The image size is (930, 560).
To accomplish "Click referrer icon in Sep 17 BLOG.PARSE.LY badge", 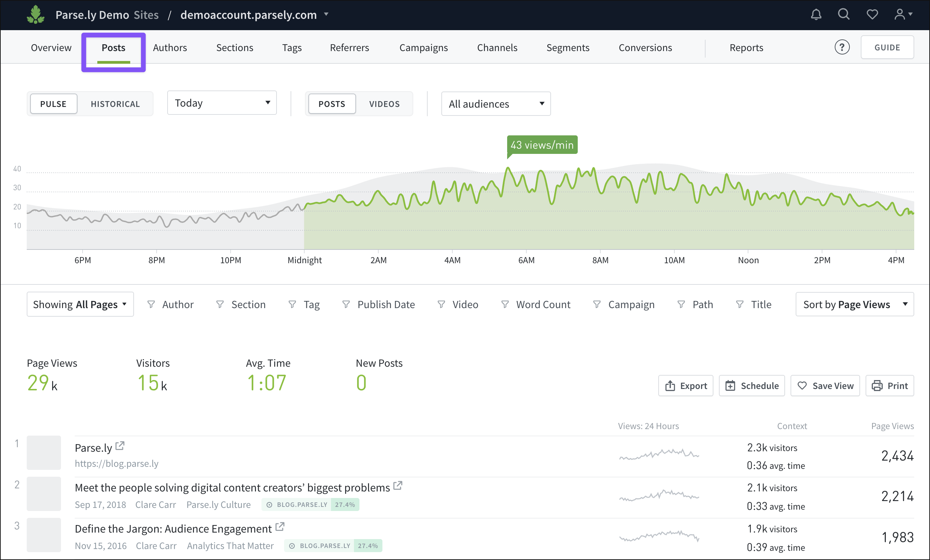I will coord(269,504).
